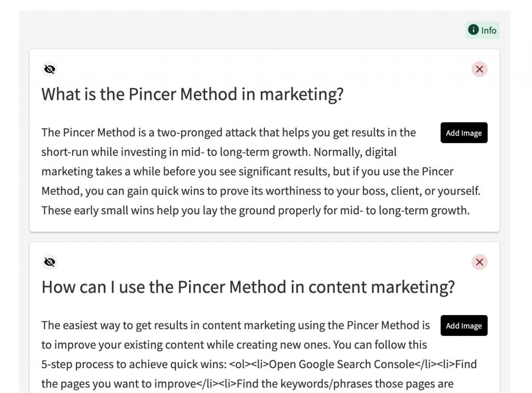
Task: Click the circular i symbol inside the Info badge
Action: click(x=473, y=30)
